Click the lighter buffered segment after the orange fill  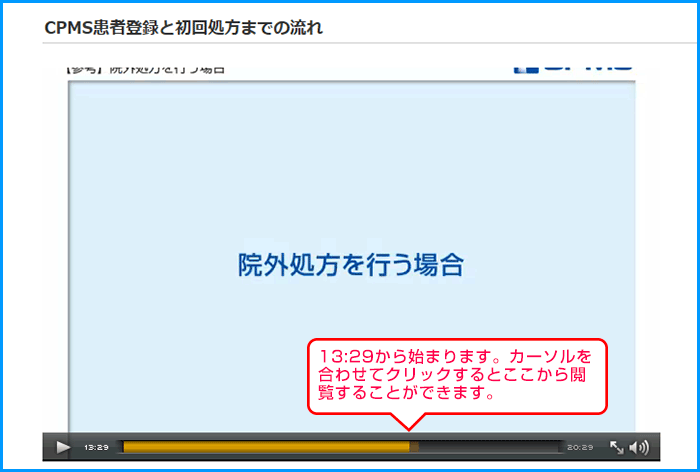click(x=415, y=447)
